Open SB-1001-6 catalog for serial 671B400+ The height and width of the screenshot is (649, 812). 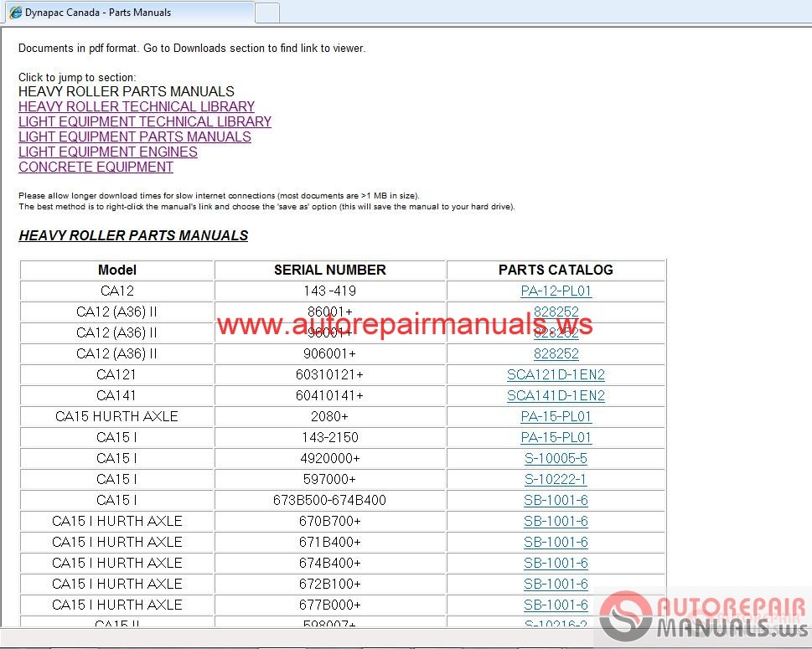click(556, 542)
